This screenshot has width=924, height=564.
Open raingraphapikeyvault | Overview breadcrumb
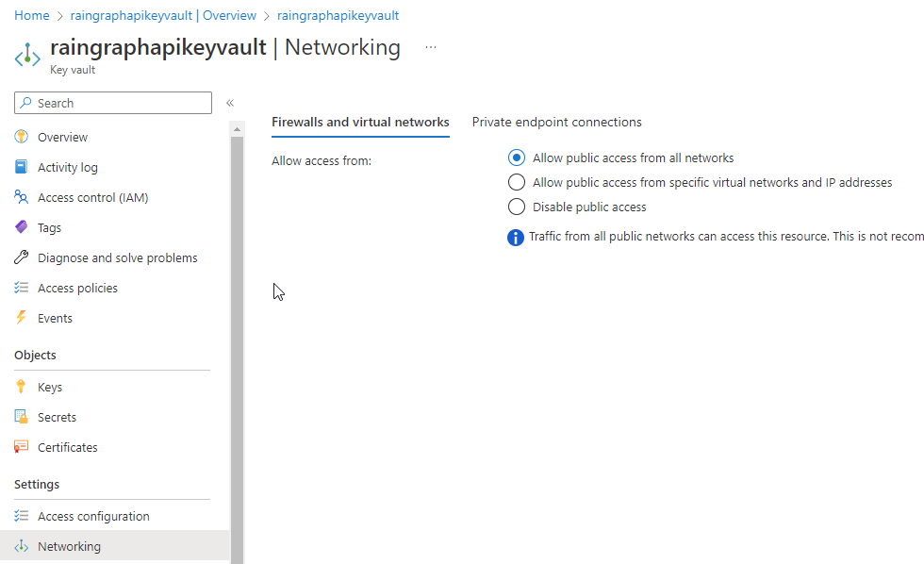tap(163, 15)
